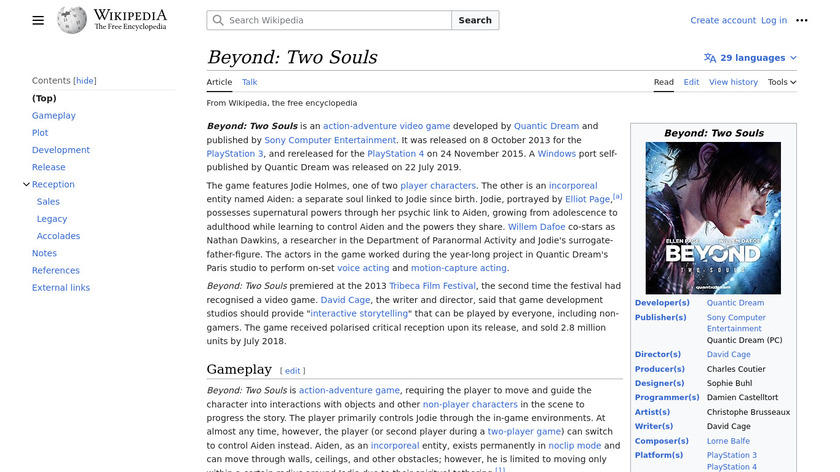The height and width of the screenshot is (472, 840).
Task: Open the View history tab
Action: pyautogui.click(x=733, y=82)
